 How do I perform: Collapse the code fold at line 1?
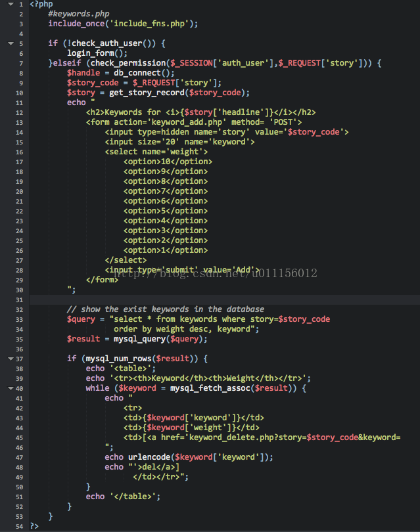[11, 5]
